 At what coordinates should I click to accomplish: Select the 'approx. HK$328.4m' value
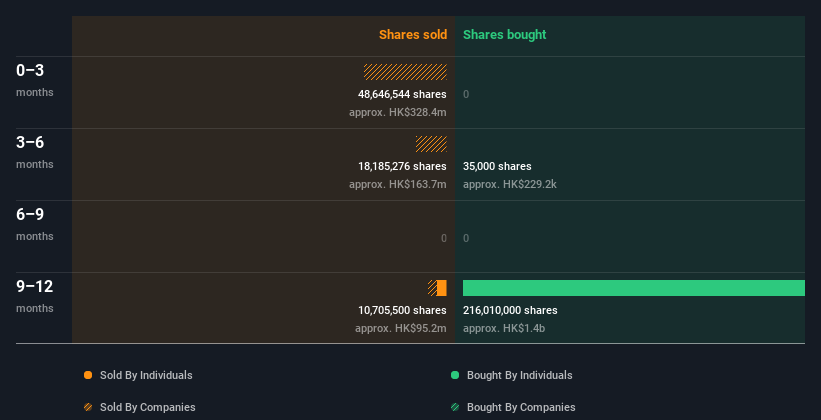tap(398, 113)
